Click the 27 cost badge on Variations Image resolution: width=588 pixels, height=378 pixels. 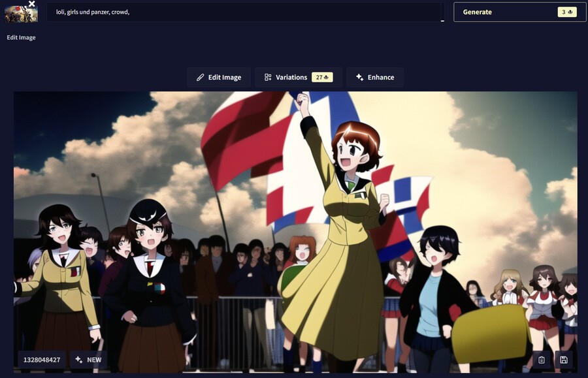click(322, 77)
